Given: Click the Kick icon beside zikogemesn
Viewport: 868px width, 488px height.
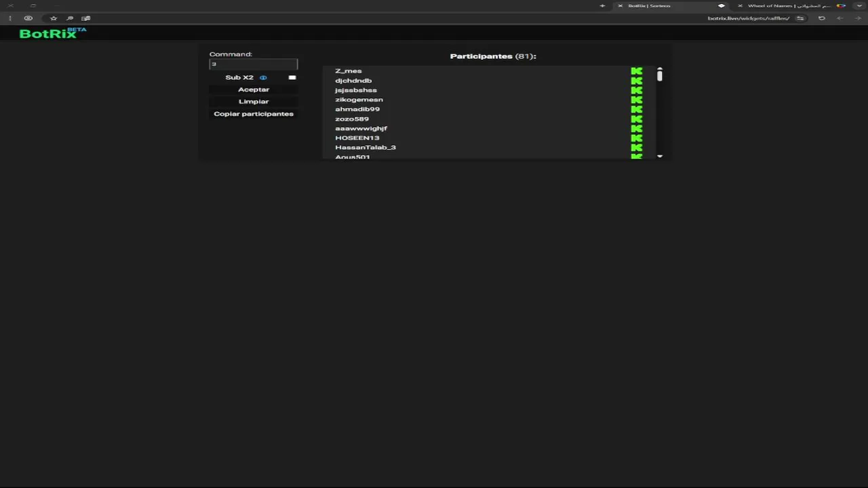Looking at the screenshot, I should click(636, 100).
